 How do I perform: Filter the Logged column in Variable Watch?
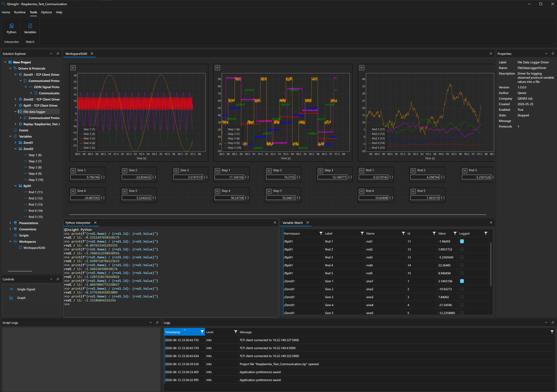[486, 233]
